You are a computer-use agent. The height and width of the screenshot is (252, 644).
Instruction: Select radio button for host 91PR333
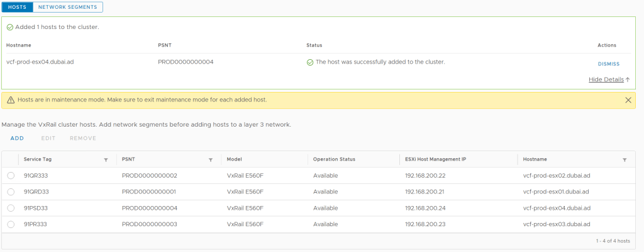(x=11, y=224)
